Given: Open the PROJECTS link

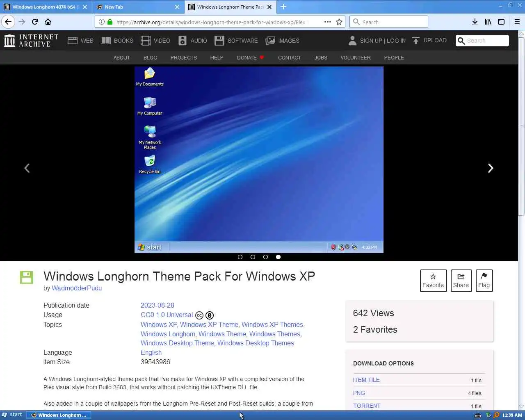Looking at the screenshot, I should [x=184, y=58].
